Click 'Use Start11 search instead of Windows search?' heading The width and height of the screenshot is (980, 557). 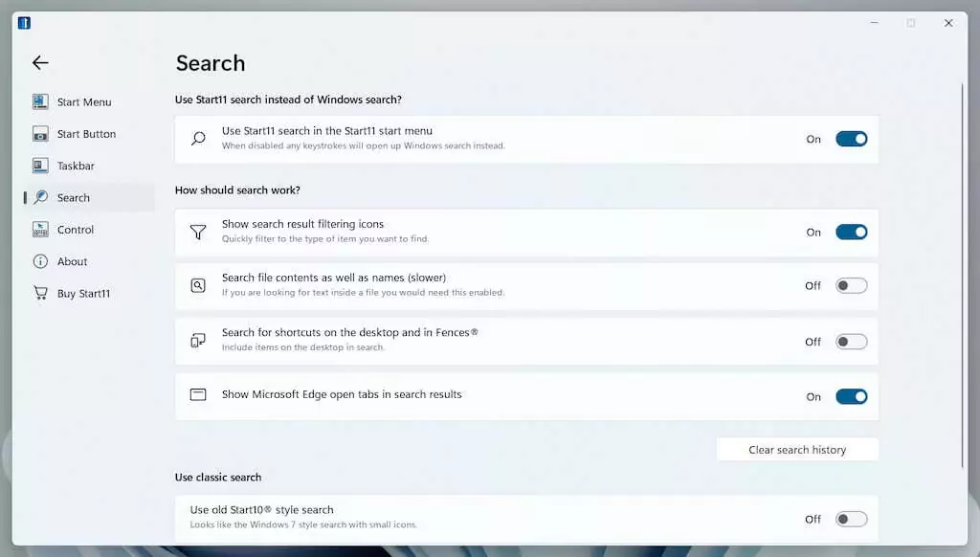click(288, 100)
